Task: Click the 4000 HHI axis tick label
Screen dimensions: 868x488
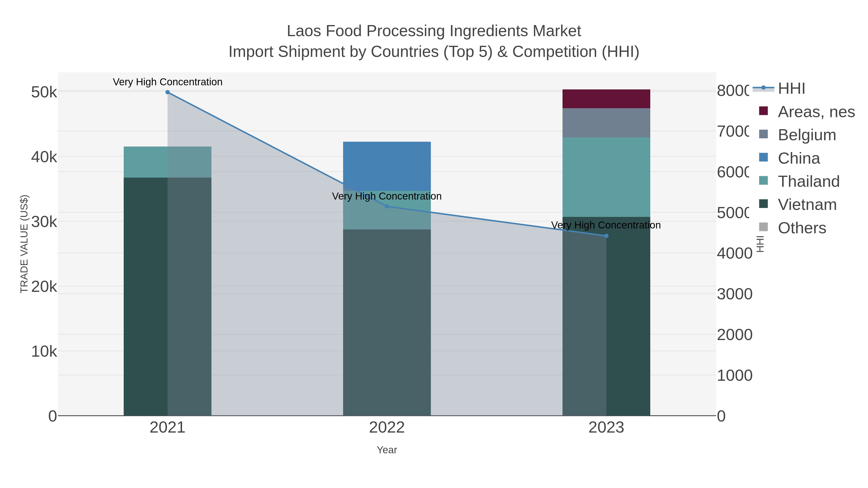Action: pyautogui.click(x=735, y=253)
